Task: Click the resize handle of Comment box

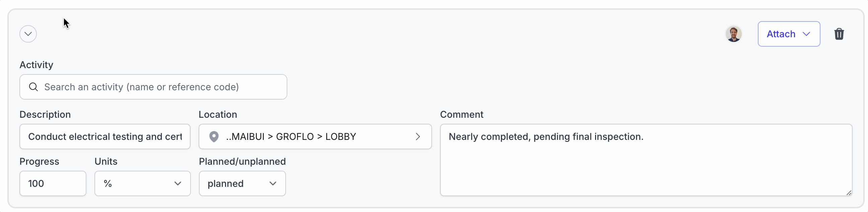Action: tap(849, 193)
